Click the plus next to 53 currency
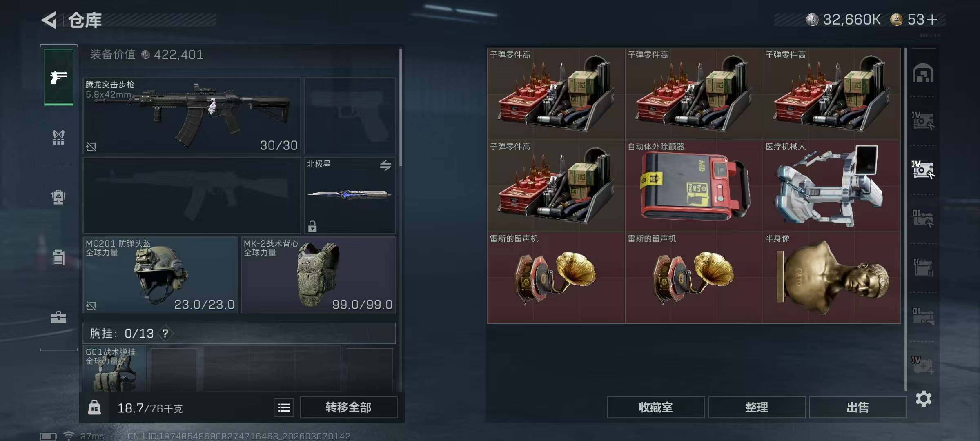Screen dimensions: 980x441 932,19
